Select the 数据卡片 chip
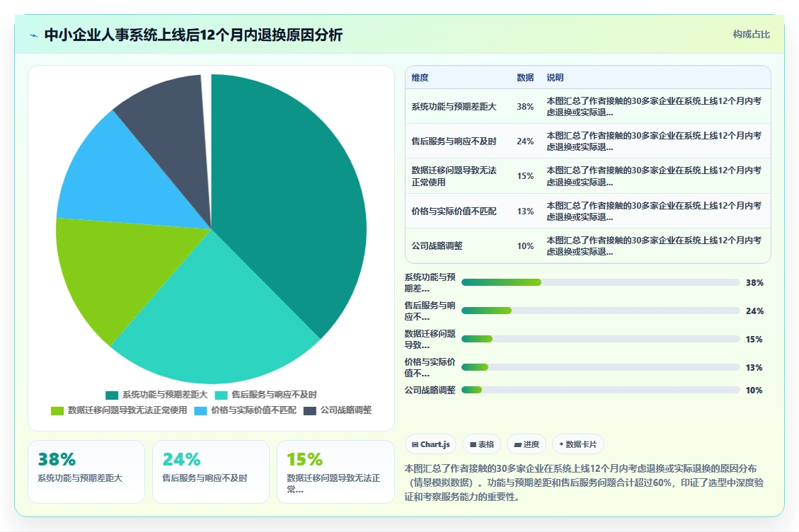 [x=578, y=444]
